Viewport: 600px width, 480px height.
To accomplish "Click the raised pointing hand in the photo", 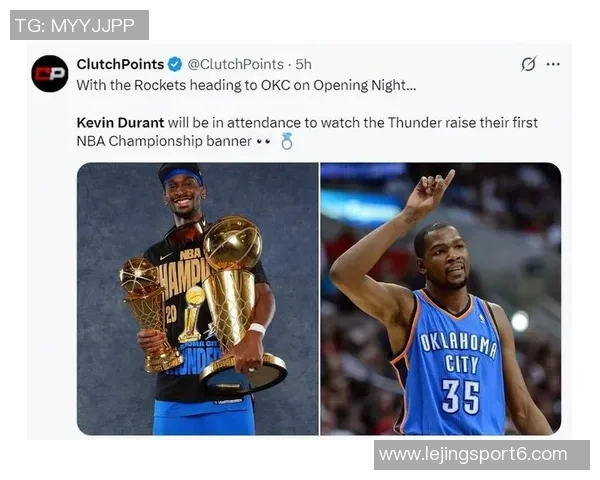I will coord(429,191).
